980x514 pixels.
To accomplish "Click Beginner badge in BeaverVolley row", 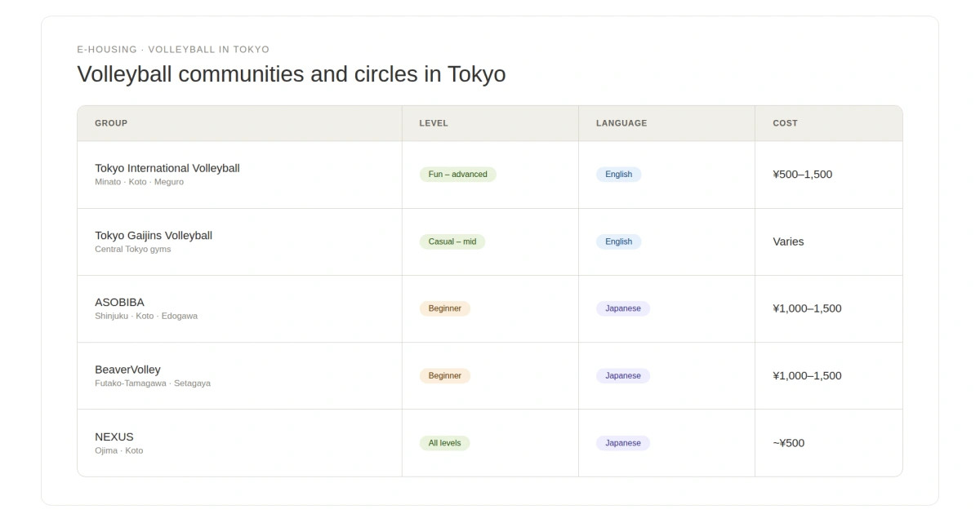I will [445, 375].
